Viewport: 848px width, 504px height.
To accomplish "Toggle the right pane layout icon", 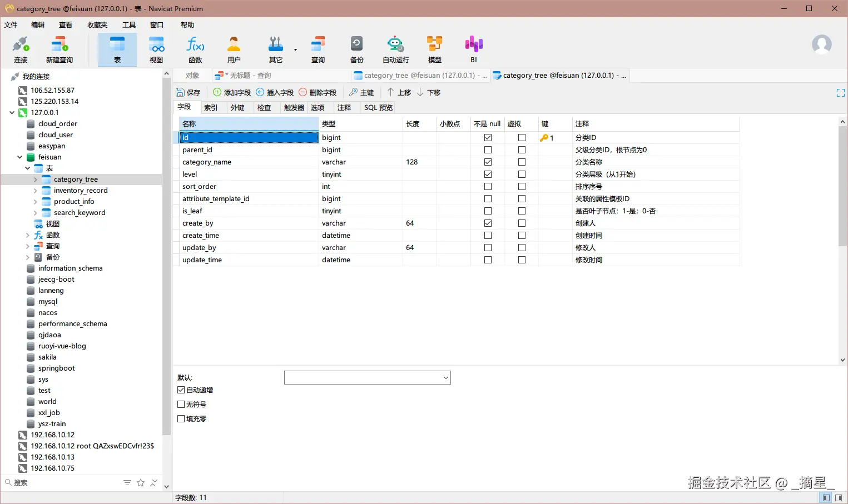I will click(x=839, y=498).
